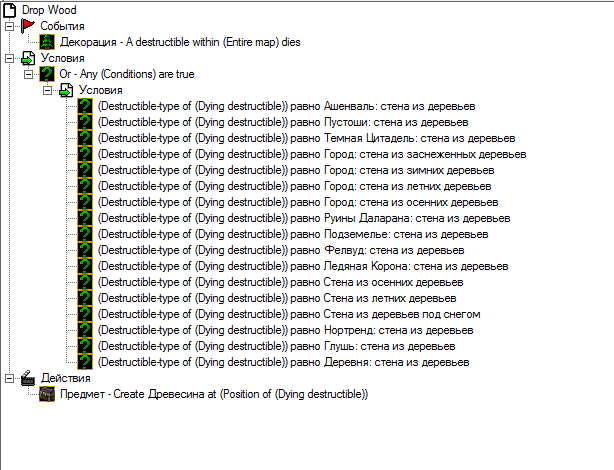The width and height of the screenshot is (614, 470).
Task: Click question icon for Стена из осенних деревьев
Action: [x=85, y=282]
